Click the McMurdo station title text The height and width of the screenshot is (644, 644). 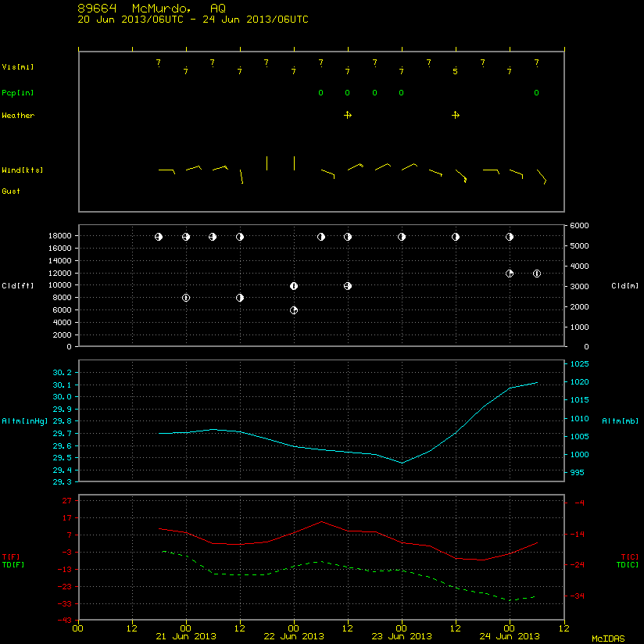tap(152, 9)
